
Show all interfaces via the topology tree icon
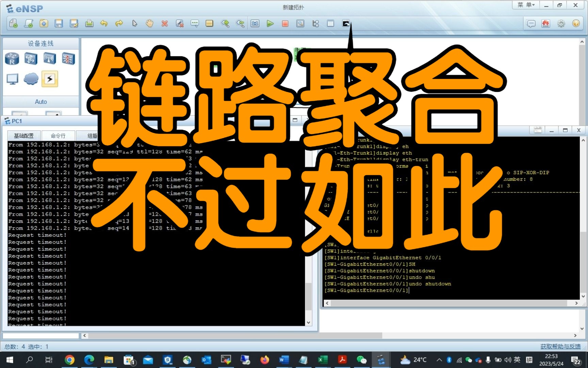point(315,24)
